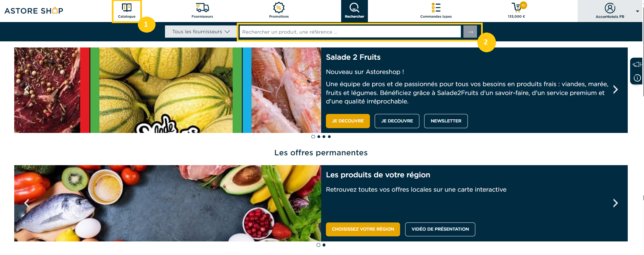Viewport: 644px width, 255px height.
Task: Click CHOISISSEZ VOTRE RÉGION button
Action: tap(363, 229)
